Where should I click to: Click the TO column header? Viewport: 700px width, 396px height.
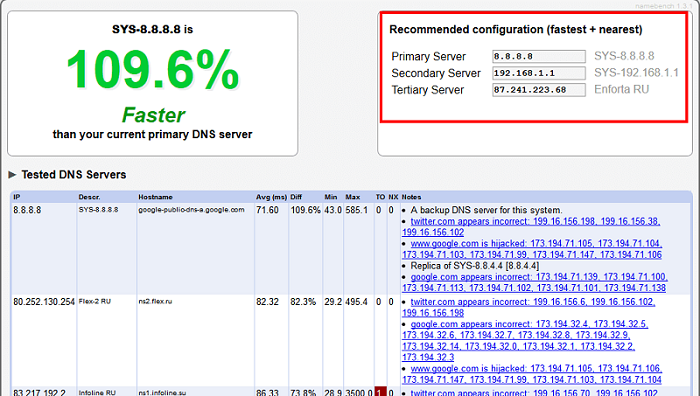(380, 197)
